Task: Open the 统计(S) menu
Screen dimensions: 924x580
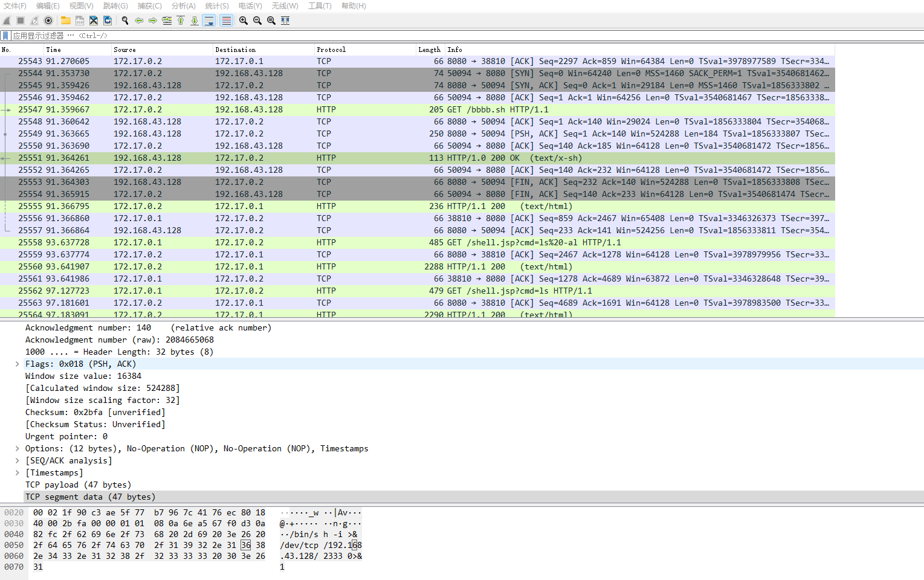Action: point(217,5)
